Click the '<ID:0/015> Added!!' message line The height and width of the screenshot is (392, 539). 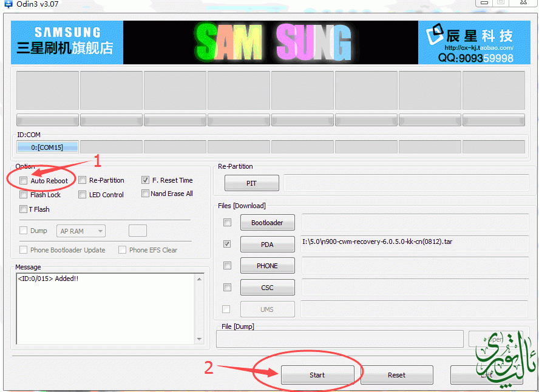pyautogui.click(x=48, y=279)
